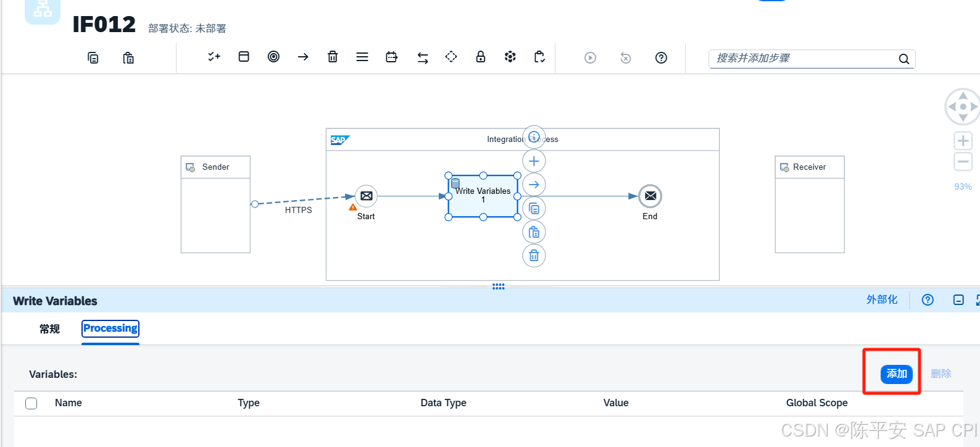Select the Receiver participant box
980x447 pixels.
[810, 204]
